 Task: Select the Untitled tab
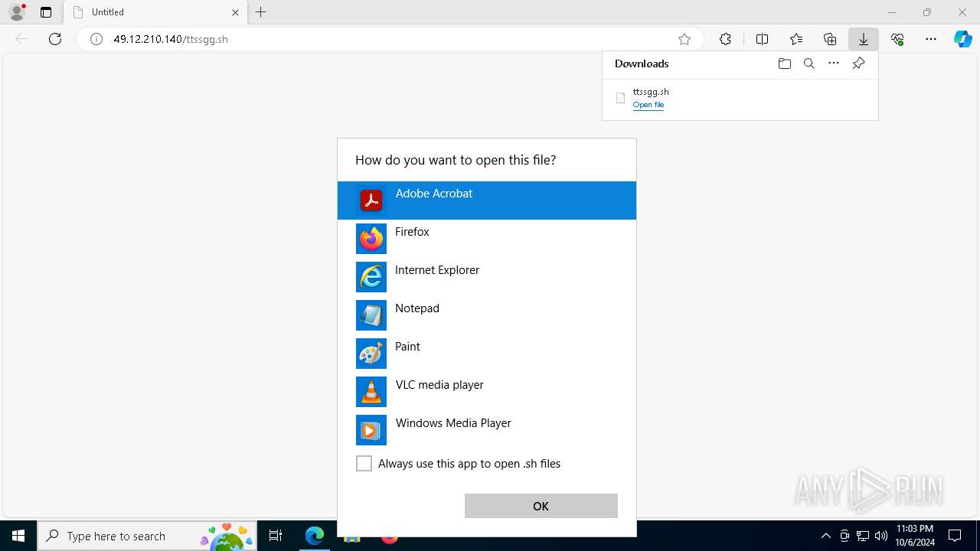tap(155, 12)
